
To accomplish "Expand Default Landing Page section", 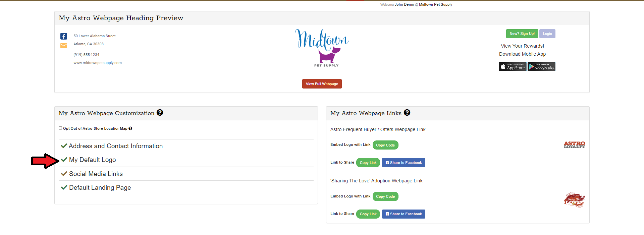I will pos(100,188).
